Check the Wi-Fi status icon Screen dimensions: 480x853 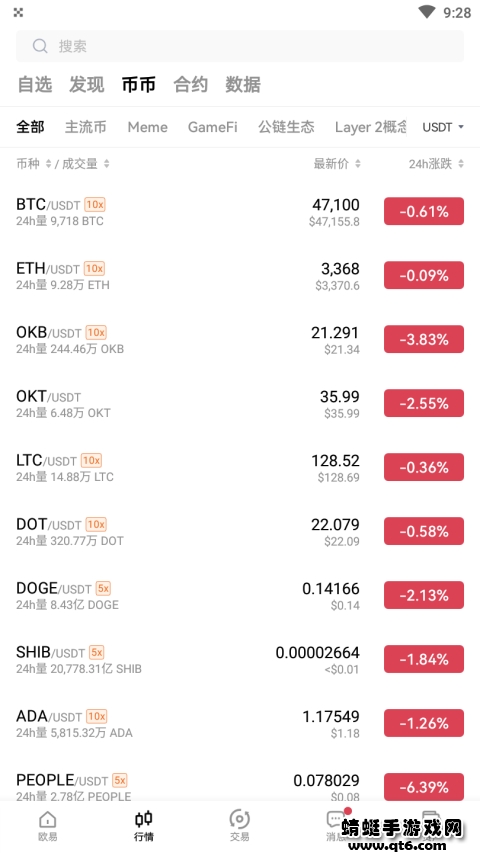(427, 12)
